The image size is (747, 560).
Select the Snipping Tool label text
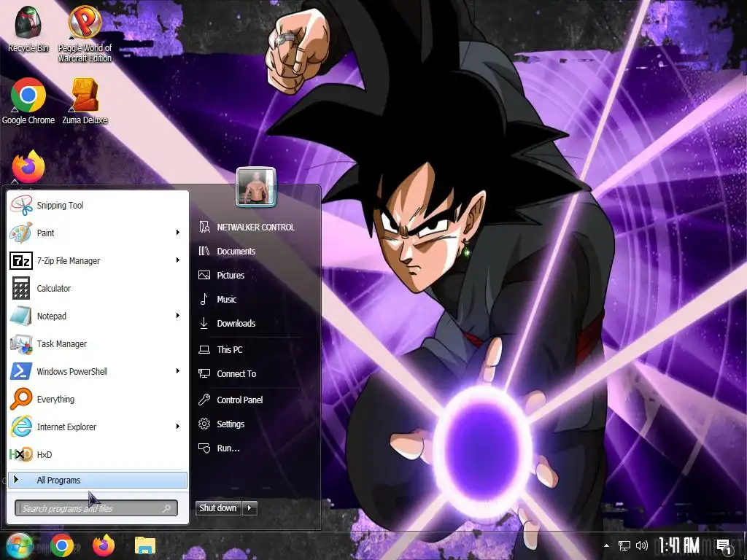[60, 205]
